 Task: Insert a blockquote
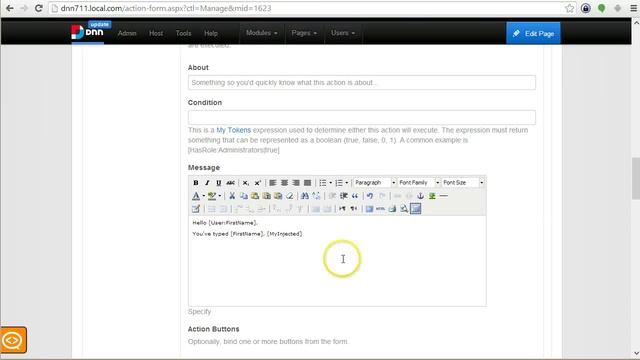coord(355,196)
